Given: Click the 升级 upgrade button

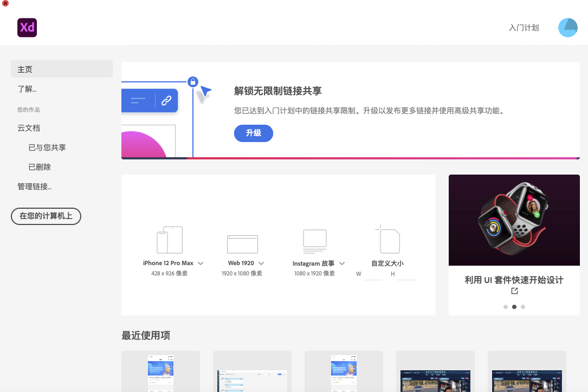Looking at the screenshot, I should pos(253,133).
